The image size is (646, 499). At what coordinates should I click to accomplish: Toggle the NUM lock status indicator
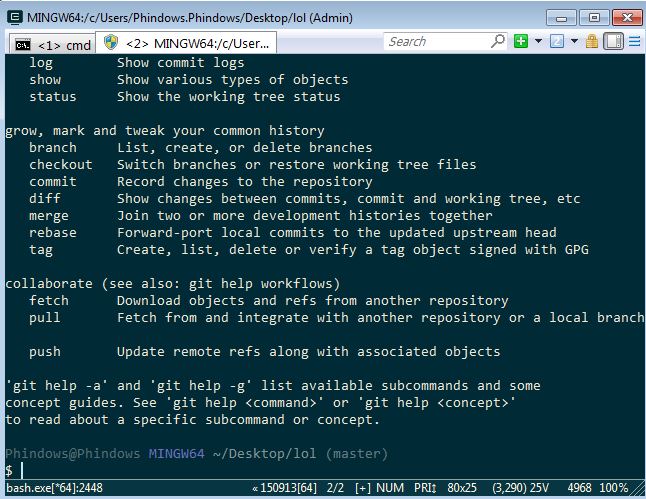(x=390, y=488)
